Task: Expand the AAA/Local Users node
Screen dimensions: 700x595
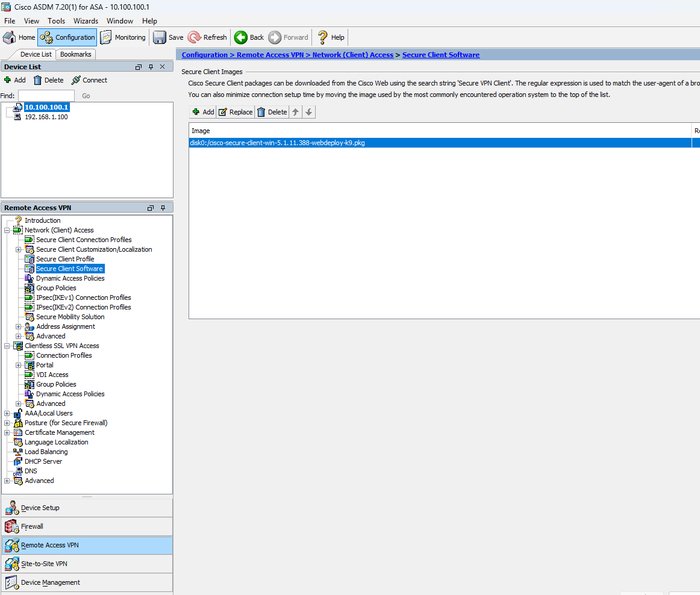Action: pyautogui.click(x=7, y=413)
